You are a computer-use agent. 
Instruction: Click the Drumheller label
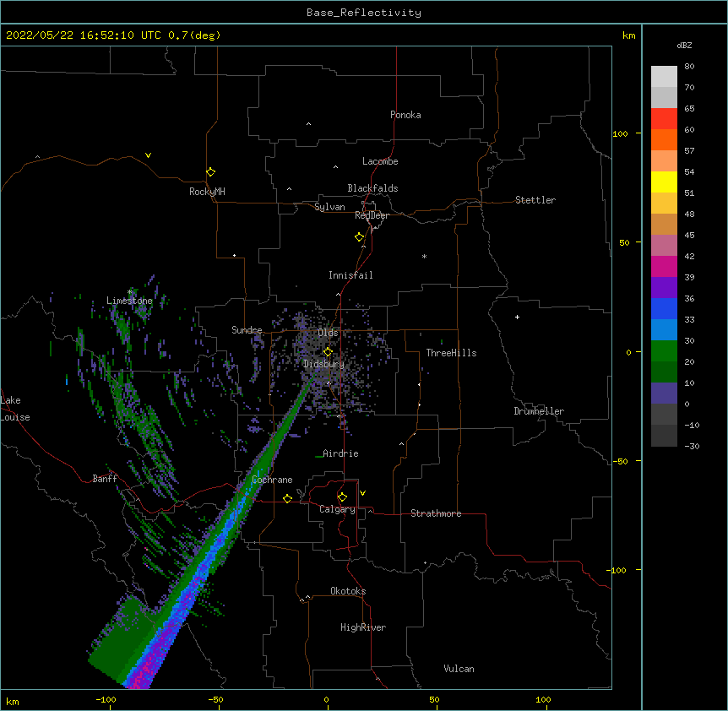click(x=539, y=411)
